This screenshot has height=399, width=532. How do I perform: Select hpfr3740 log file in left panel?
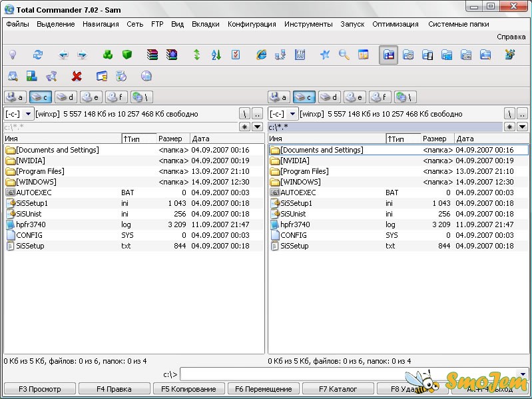point(134,224)
